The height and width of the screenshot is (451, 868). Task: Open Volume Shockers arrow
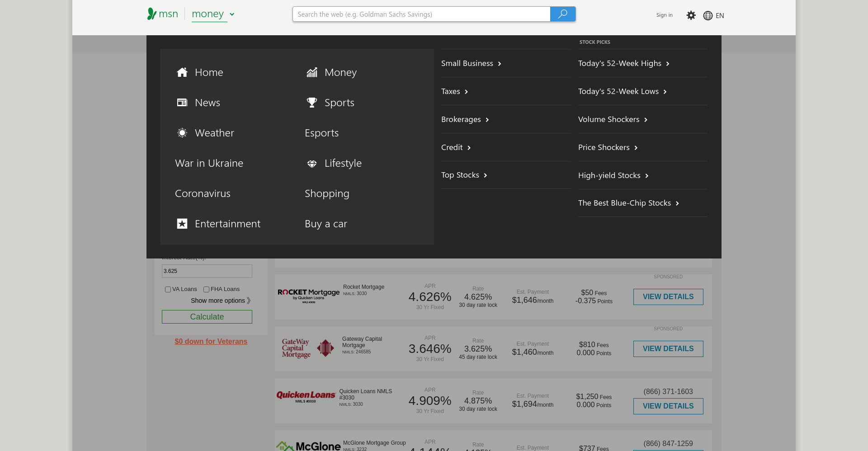pos(646,120)
